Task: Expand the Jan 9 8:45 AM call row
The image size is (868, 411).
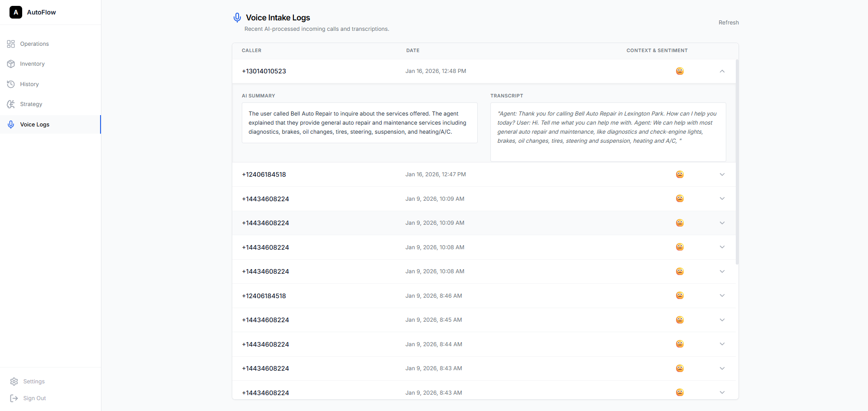Action: [722, 320]
